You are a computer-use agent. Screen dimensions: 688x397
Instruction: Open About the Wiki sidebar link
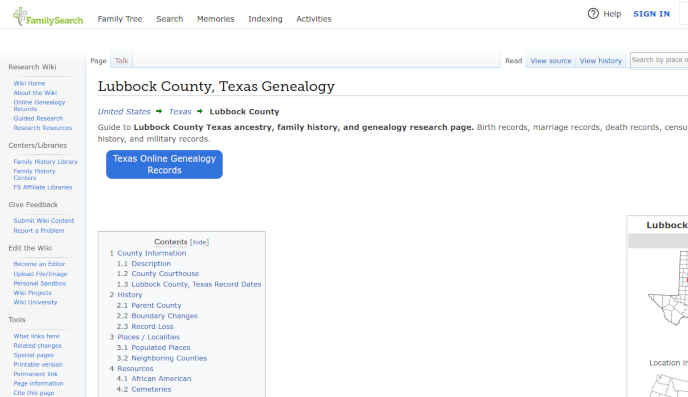click(35, 93)
